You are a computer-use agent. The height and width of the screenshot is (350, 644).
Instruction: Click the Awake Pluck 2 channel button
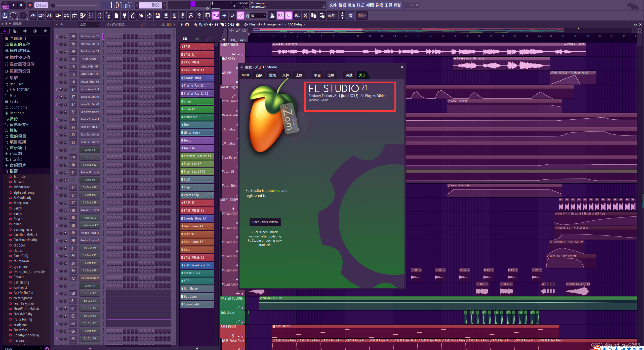tap(90, 233)
